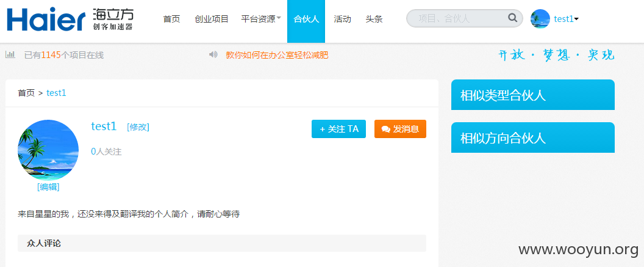Click the small test1 avatar in header
644x267 pixels.
tap(540, 19)
